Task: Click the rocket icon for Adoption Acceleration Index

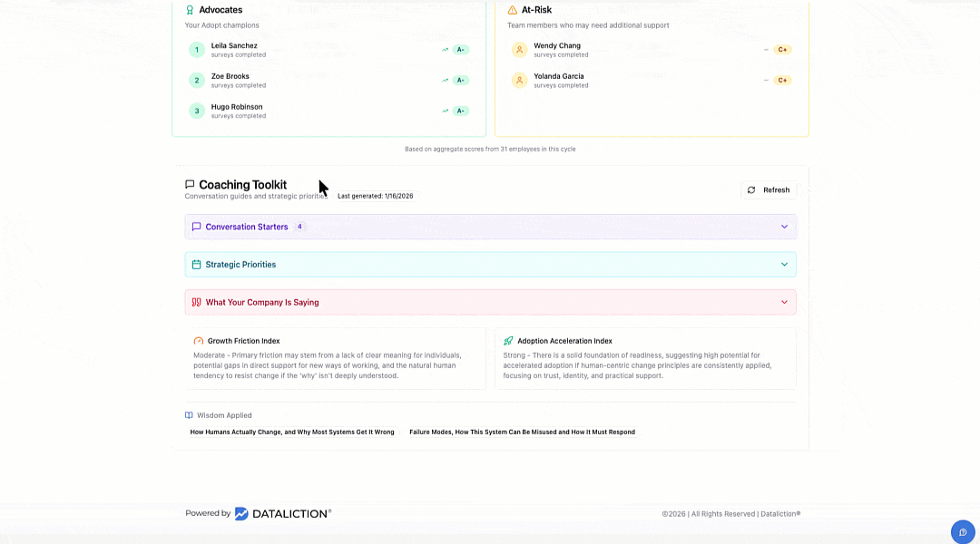Action: [x=510, y=341]
